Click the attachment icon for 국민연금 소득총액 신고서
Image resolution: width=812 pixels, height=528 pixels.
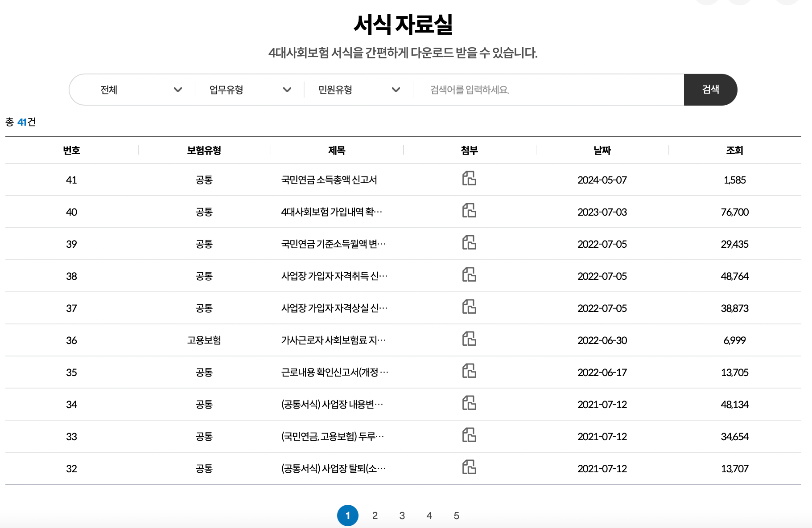[470, 180]
